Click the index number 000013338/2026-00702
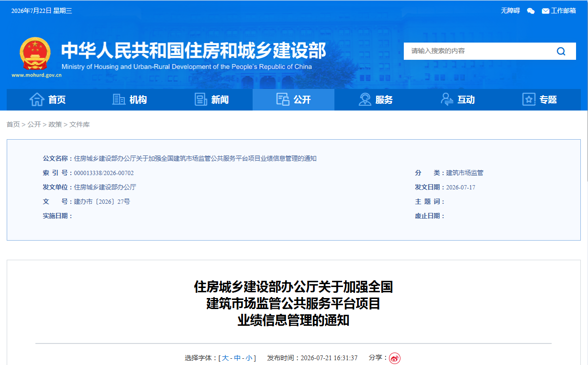The height and width of the screenshot is (365, 588). [x=104, y=173]
